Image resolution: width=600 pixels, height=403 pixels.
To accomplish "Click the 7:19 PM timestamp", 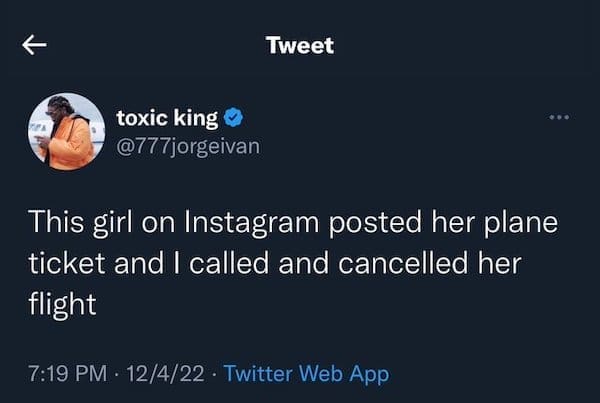I will [x=68, y=375].
